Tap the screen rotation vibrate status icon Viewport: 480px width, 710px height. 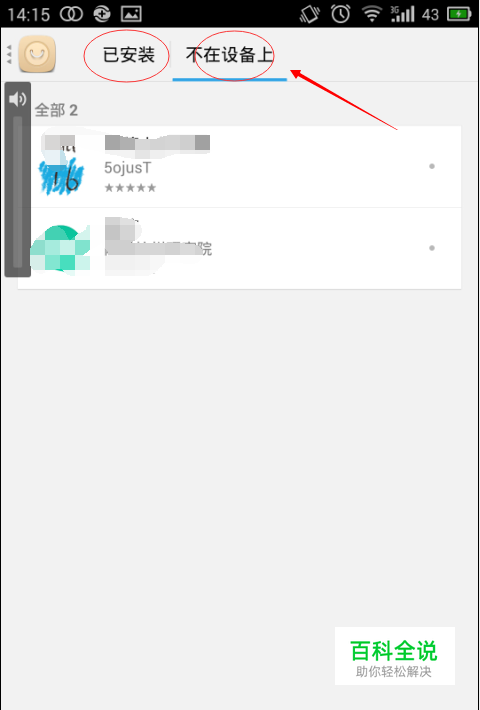(310, 14)
